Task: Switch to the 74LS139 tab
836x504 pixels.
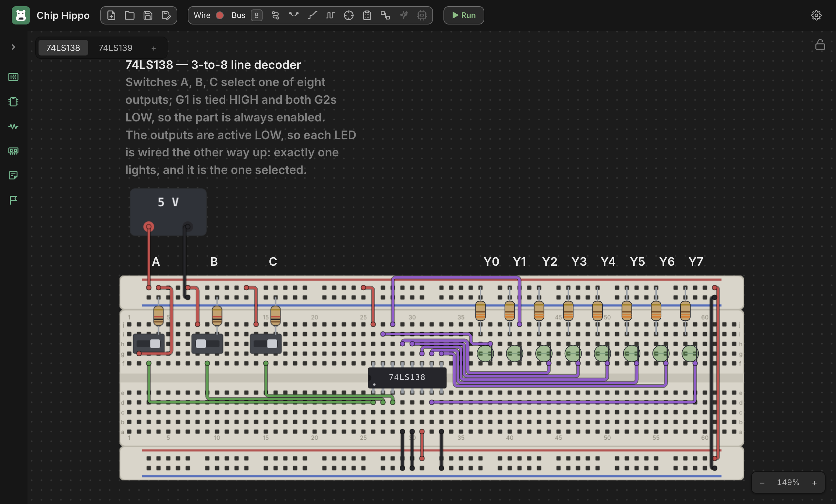Action: (115, 48)
